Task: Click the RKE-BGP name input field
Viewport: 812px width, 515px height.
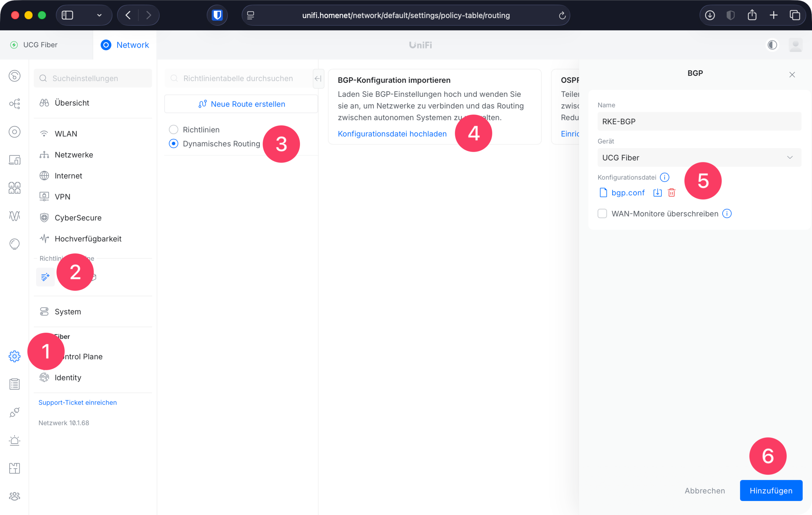Action: click(x=699, y=122)
